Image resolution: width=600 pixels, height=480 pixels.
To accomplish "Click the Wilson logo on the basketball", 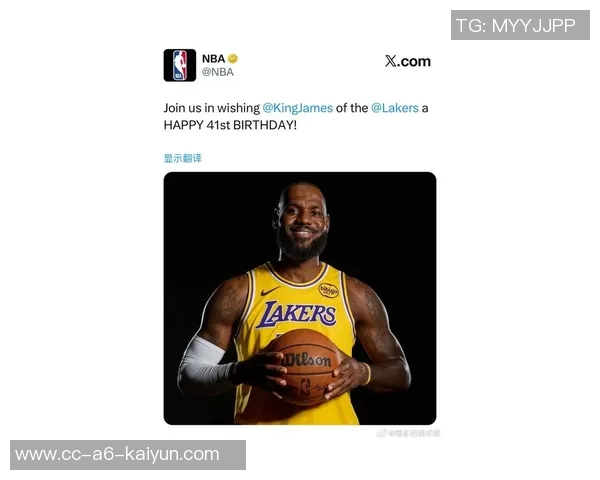I will pyautogui.click(x=306, y=359).
